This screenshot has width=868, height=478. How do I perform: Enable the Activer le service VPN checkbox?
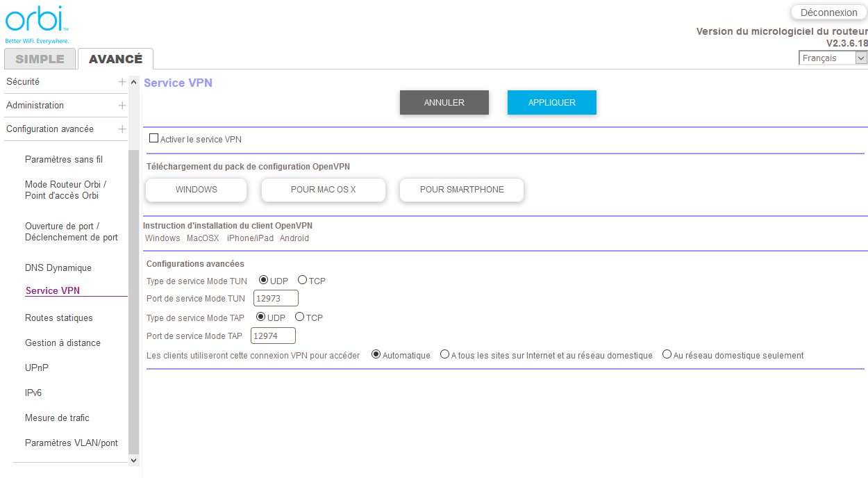(x=154, y=138)
